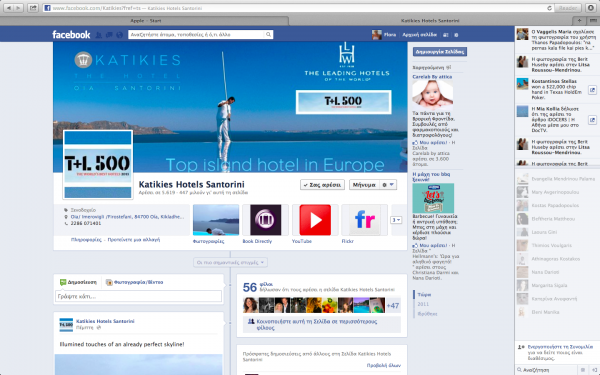The image size is (600, 375).
Task: Switch to Katikies Hotels Santorini tab
Action: point(430,21)
